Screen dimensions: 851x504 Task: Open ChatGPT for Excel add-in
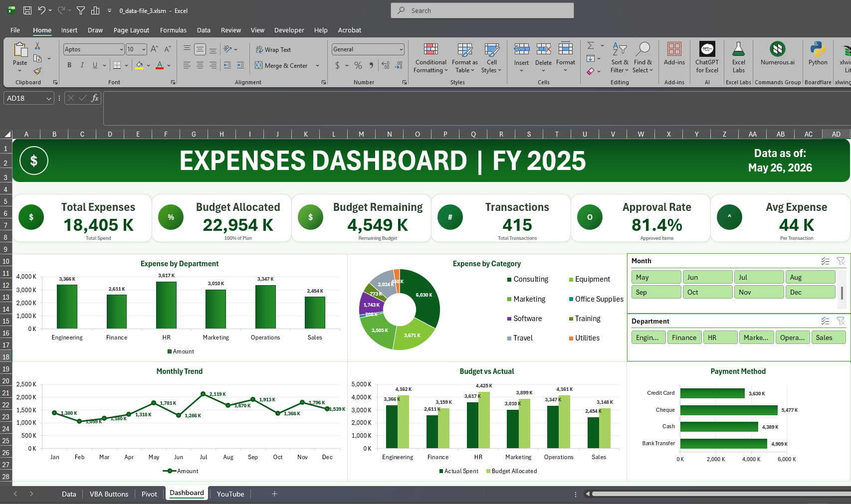tap(707, 57)
